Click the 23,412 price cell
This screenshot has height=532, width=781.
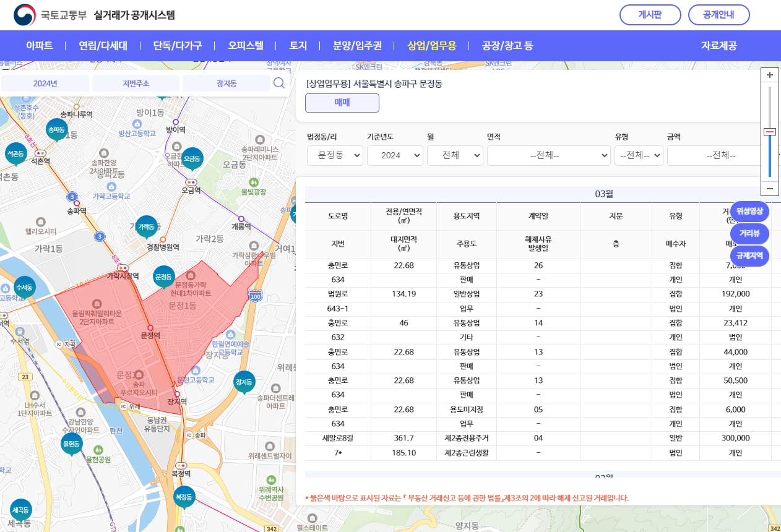[x=735, y=323]
